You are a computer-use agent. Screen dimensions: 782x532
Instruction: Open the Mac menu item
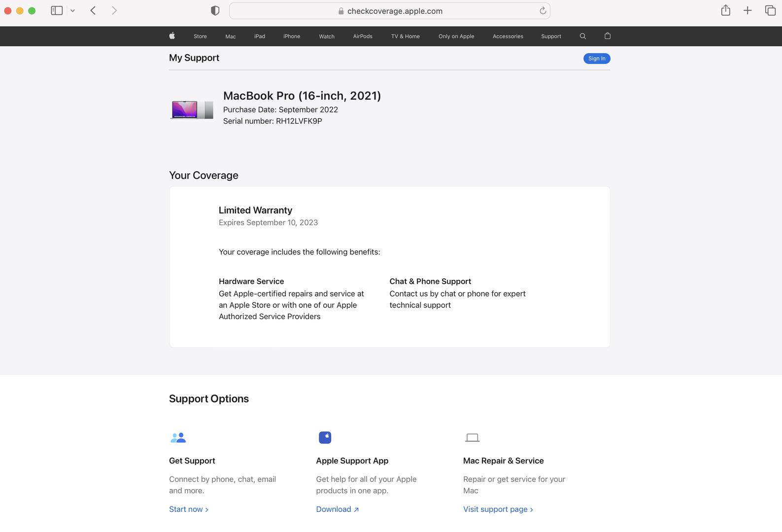click(231, 36)
